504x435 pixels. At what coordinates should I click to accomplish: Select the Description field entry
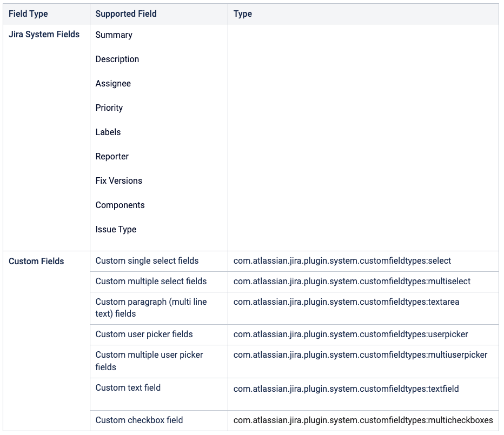(117, 59)
